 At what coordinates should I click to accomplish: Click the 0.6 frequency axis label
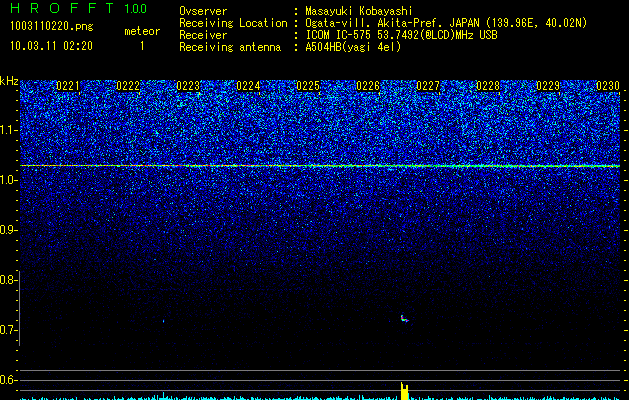click(x=7, y=380)
